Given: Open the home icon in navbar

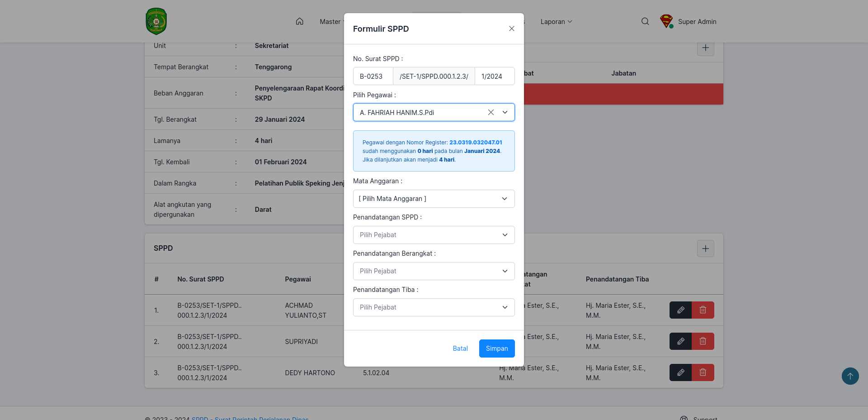Looking at the screenshot, I should click(299, 21).
